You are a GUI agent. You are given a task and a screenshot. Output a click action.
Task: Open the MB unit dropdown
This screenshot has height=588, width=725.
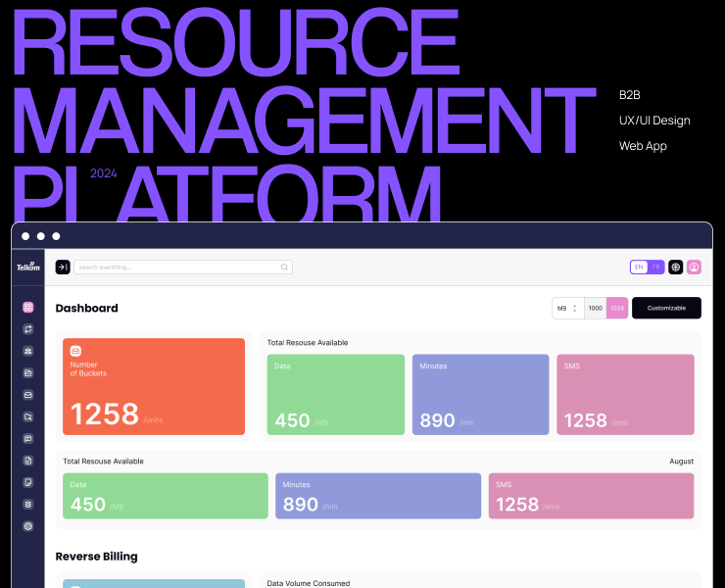point(567,308)
